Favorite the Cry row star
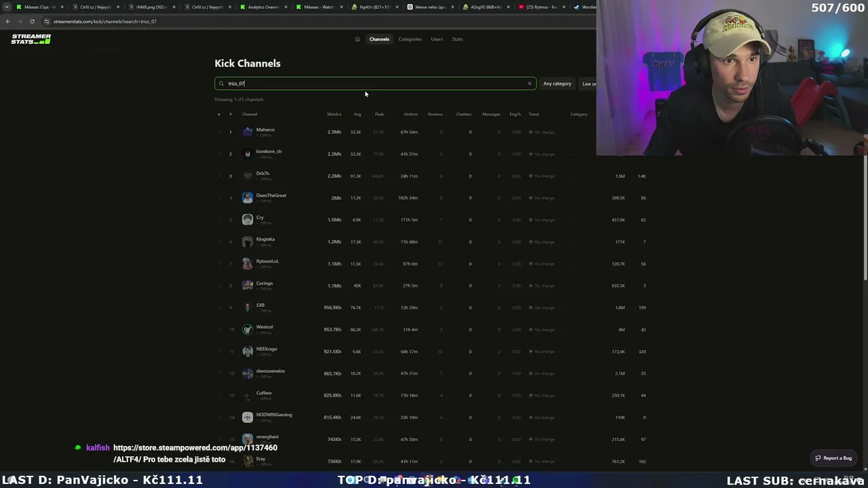 coord(219,220)
